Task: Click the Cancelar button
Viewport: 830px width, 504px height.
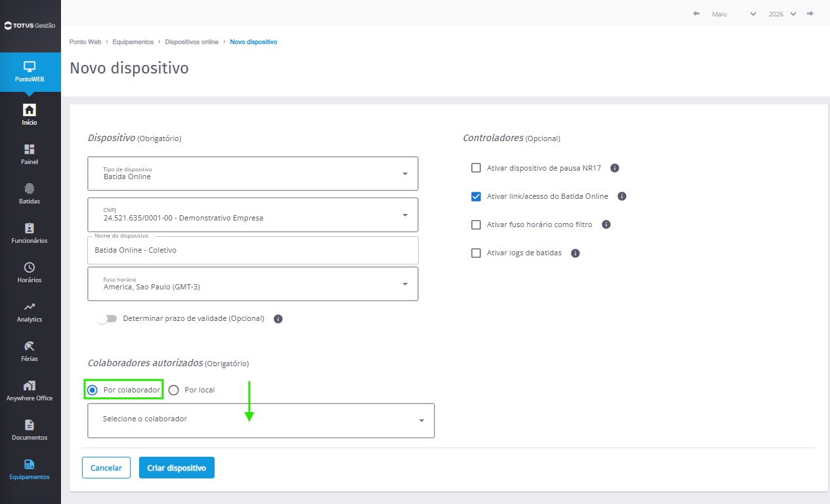Action: tap(106, 468)
